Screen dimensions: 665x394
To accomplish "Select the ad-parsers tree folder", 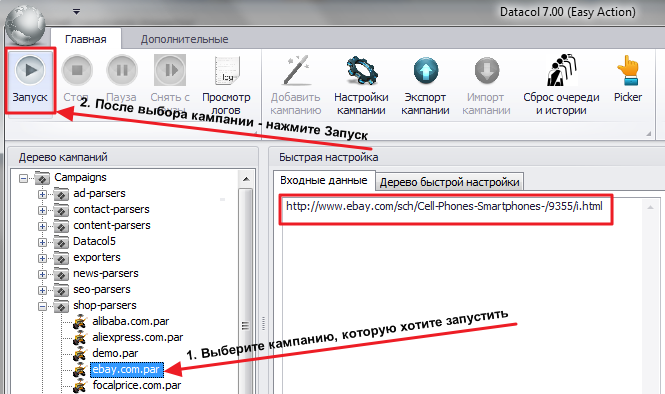I will [99, 193].
